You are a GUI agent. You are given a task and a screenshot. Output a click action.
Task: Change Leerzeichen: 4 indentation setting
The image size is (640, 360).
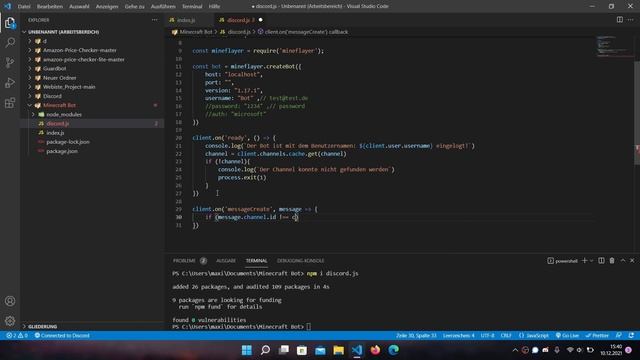(459, 336)
